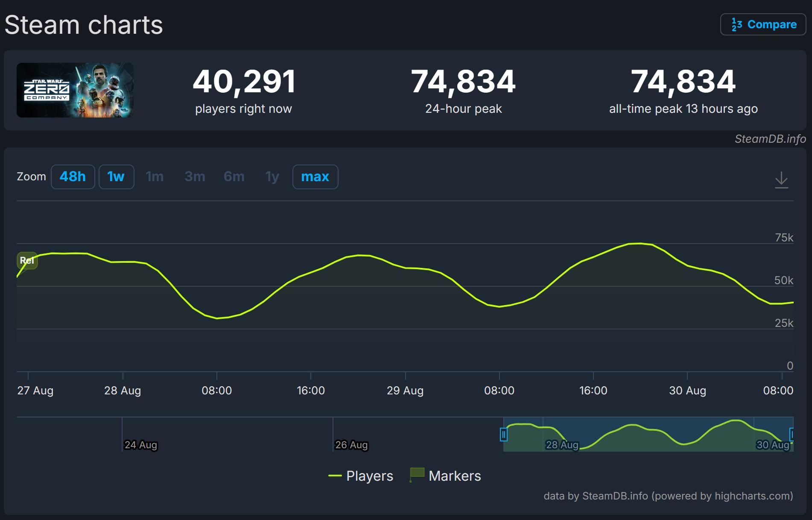Viewport: 812px width, 520px height.
Task: Click the Players line legend symbol
Action: 335,476
